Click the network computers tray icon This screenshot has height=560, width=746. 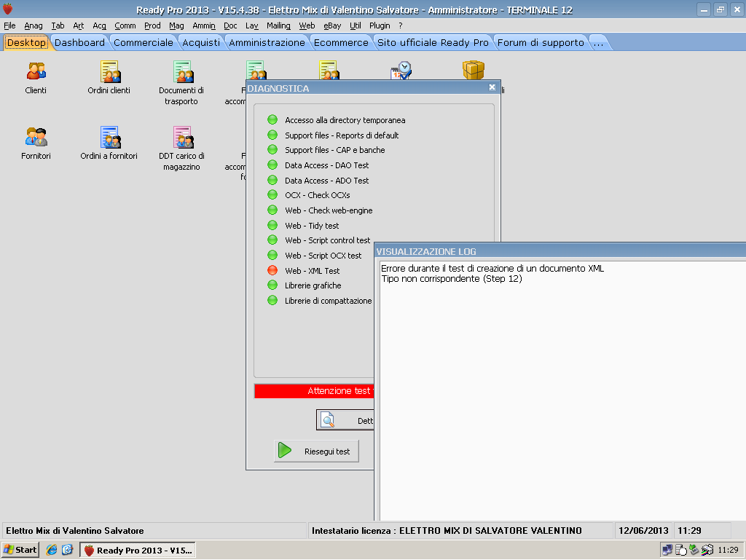(x=667, y=550)
